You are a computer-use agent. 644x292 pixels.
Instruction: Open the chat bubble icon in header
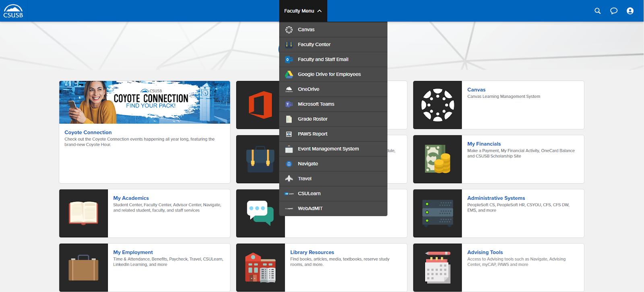tap(614, 11)
